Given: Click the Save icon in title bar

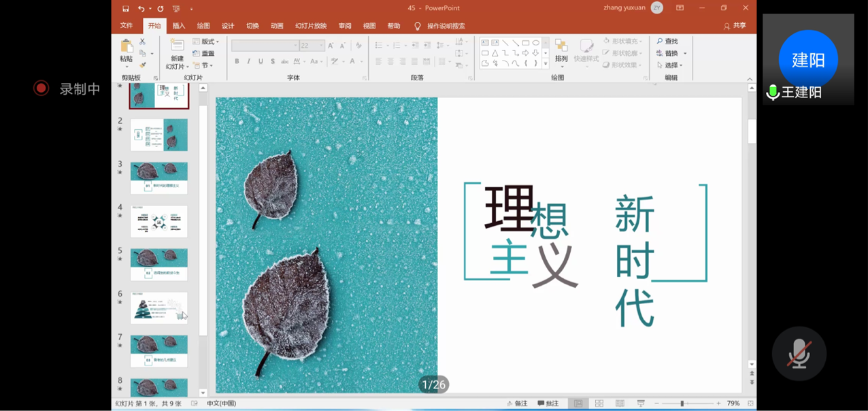Looking at the screenshot, I should click(126, 8).
